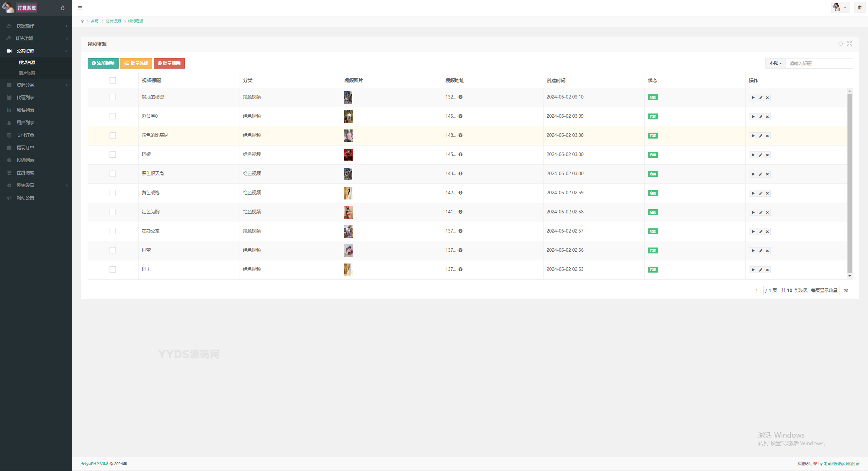Screen dimensions: 868x471
Task: Click the water drop theme icon
Action: coord(63,8)
